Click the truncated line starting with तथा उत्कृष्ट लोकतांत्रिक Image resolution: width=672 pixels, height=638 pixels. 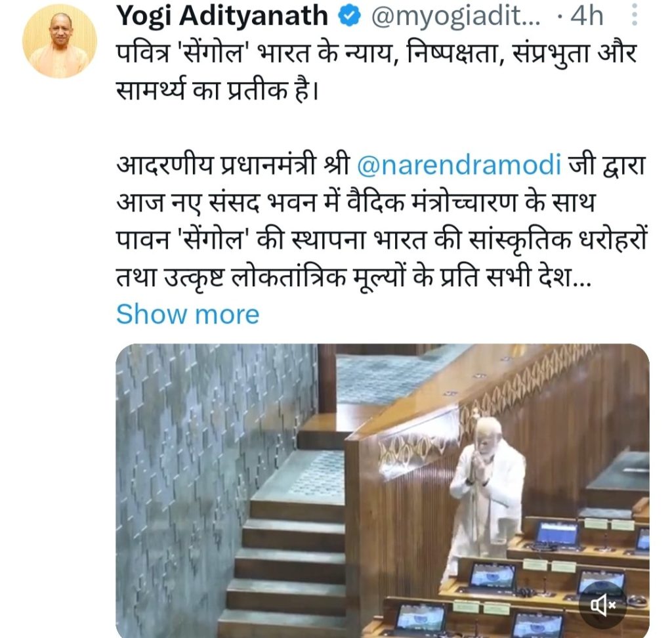[354, 277]
